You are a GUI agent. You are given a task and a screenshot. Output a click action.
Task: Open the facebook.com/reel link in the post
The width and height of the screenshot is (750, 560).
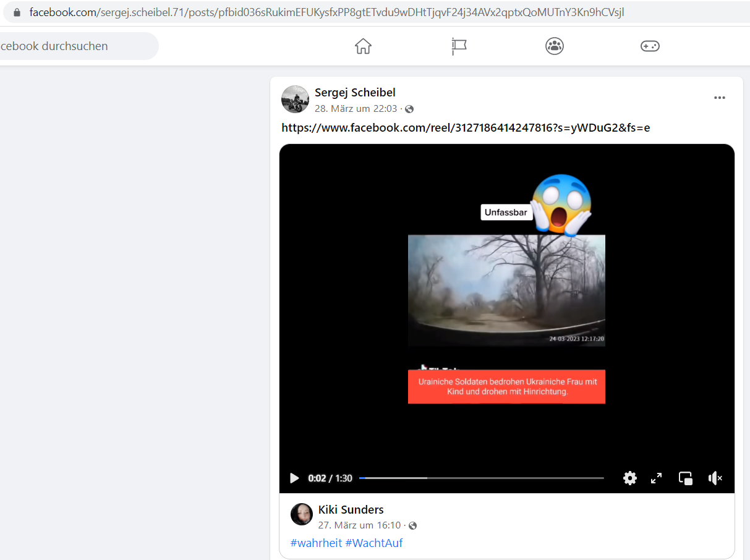pos(466,128)
